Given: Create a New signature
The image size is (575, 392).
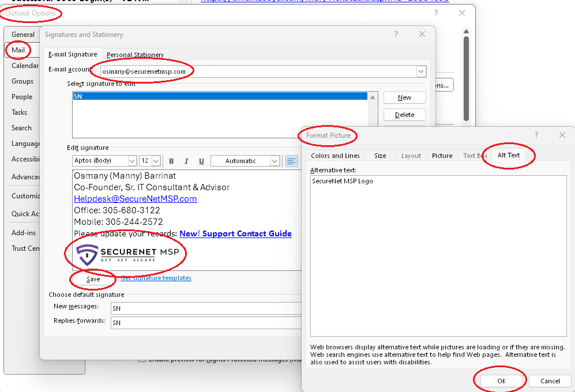Looking at the screenshot, I should click(404, 97).
